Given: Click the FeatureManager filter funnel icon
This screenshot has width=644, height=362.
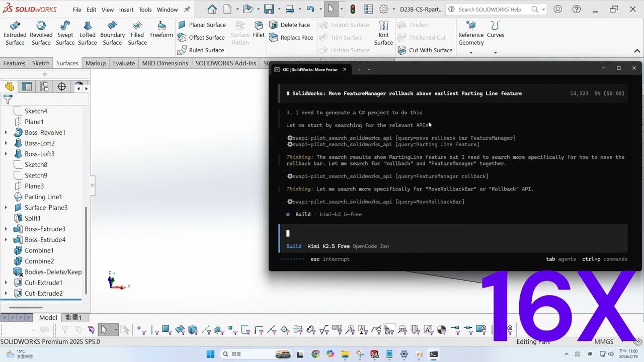Looking at the screenshot, I should (8, 100).
